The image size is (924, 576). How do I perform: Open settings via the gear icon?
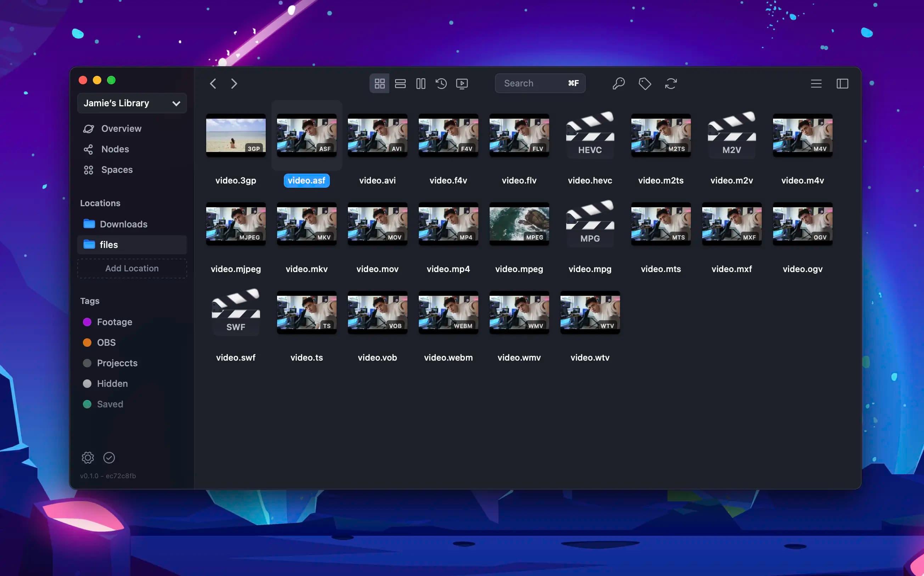point(88,458)
